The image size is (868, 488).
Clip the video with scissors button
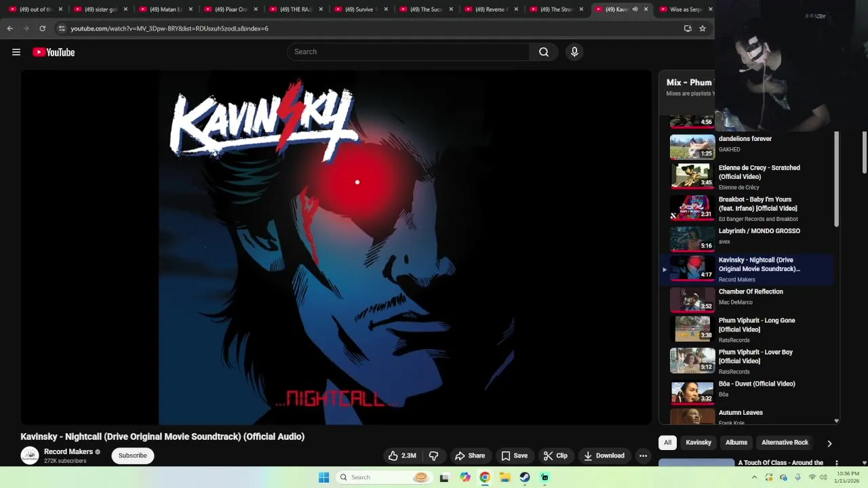tap(555, 455)
